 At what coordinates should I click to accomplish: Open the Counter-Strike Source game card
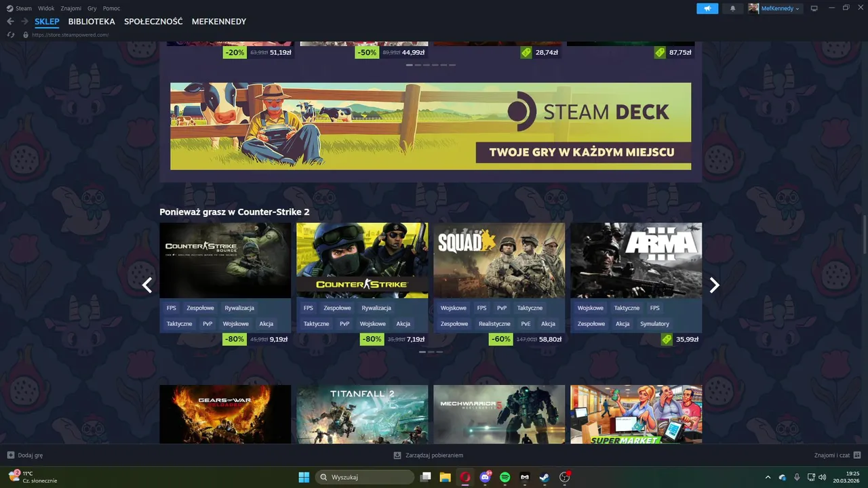point(225,260)
